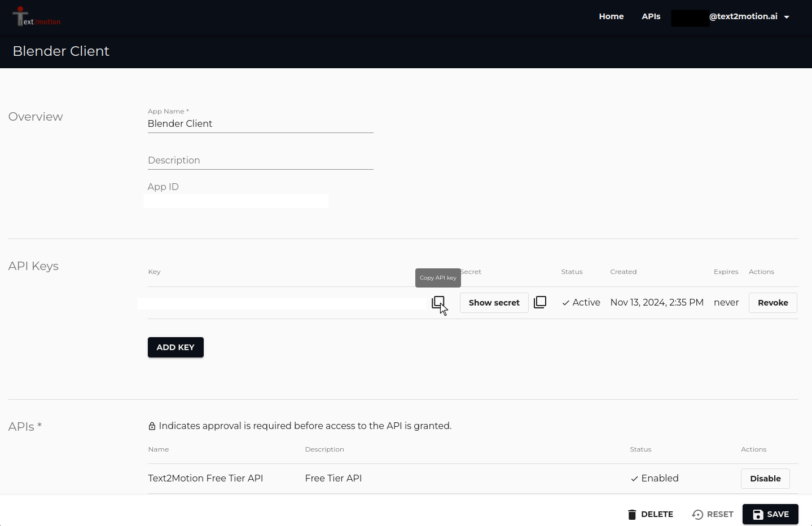This screenshot has height=526, width=812.
Task: Open the APIs nav item
Action: point(651,17)
